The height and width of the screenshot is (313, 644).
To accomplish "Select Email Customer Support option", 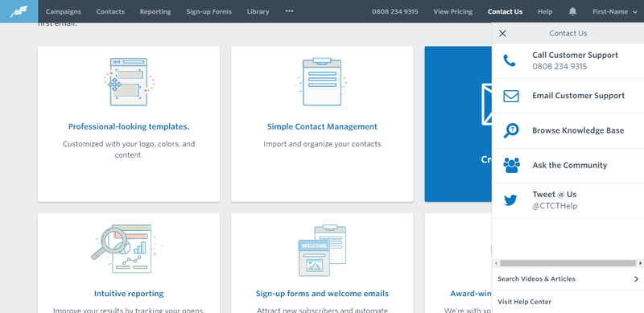I will click(x=568, y=96).
